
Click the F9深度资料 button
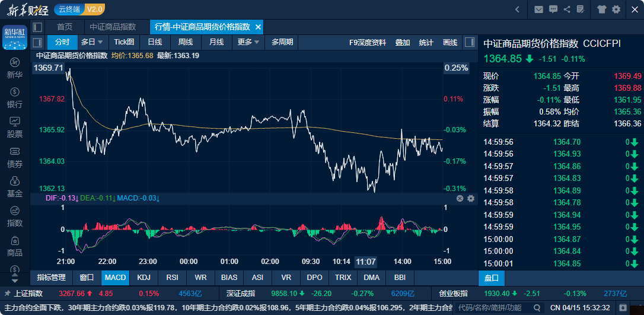pos(368,42)
